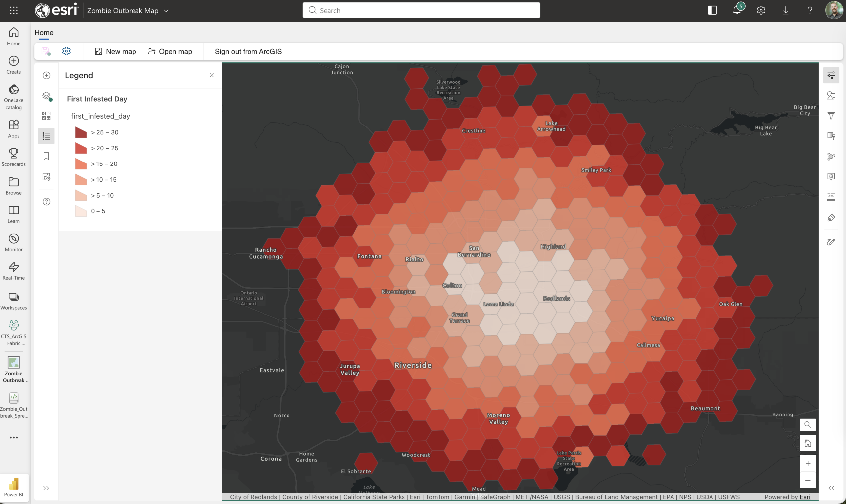This screenshot has width=846, height=504.
Task: Click the map settings gear in ribbon
Action: click(x=67, y=51)
